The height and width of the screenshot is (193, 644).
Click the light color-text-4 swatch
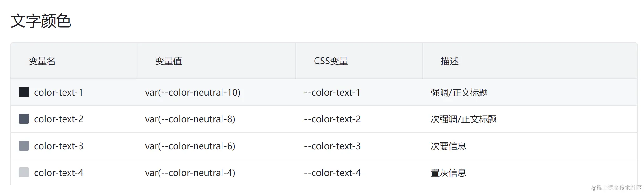pyautogui.click(x=24, y=172)
